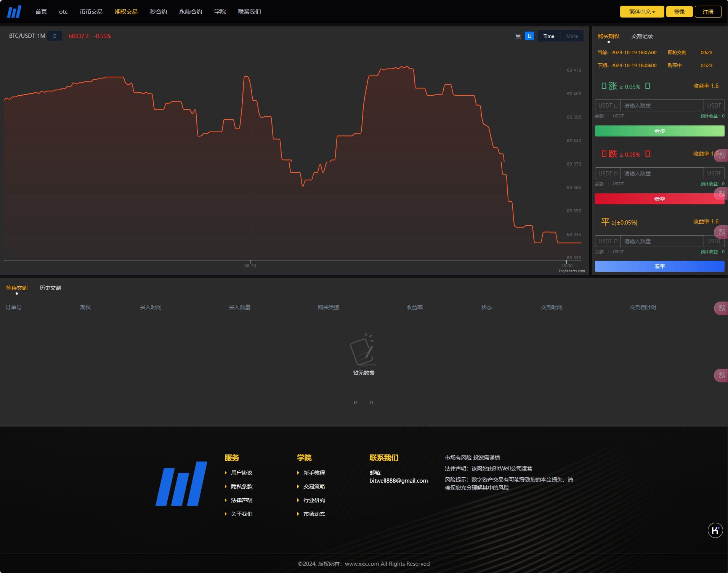
Task: Switch chart to More view
Action: pos(572,36)
